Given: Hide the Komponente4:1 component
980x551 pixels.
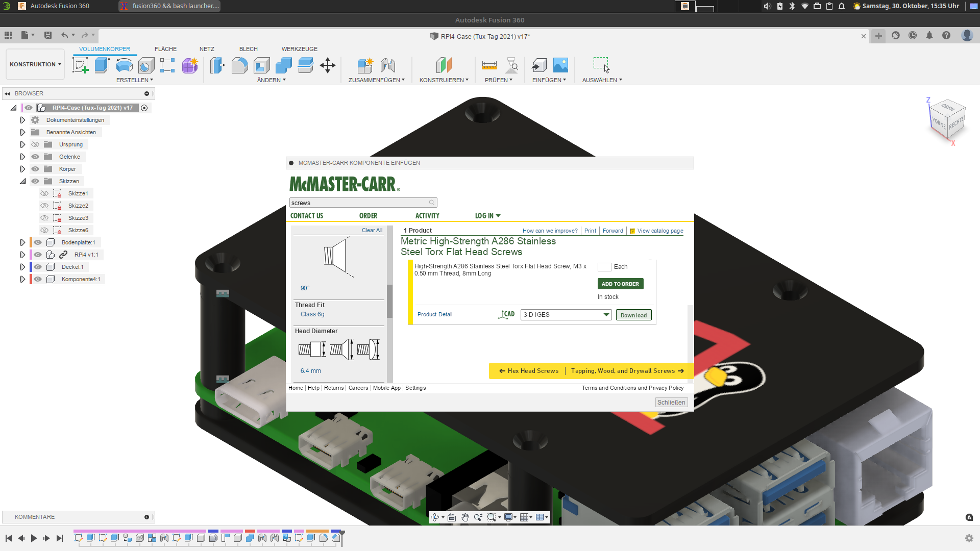Looking at the screenshot, I should 38,279.
